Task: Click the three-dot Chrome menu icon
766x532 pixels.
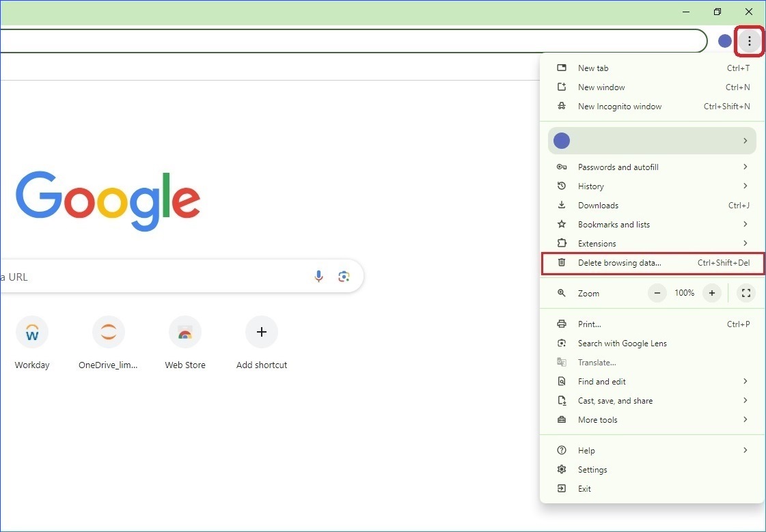Action: [x=749, y=40]
